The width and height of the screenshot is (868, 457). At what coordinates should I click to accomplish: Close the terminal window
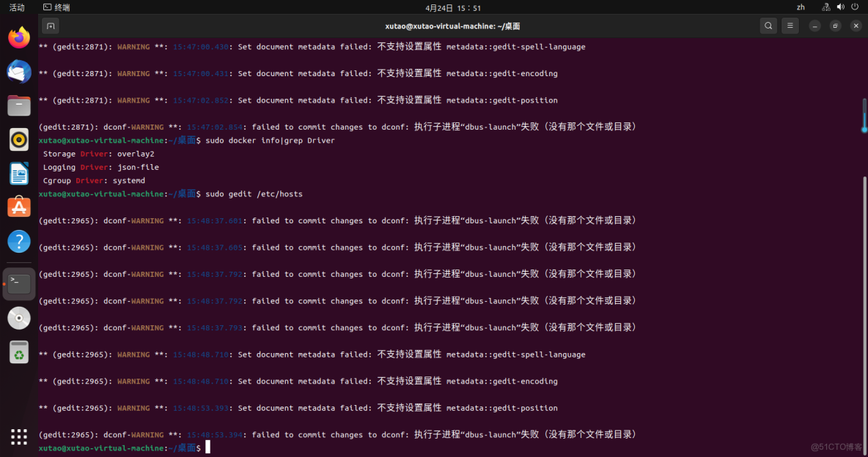point(856,26)
